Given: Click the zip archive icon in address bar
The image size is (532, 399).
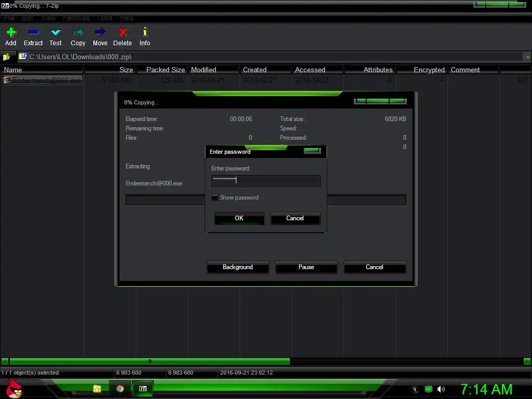Looking at the screenshot, I should [23, 56].
